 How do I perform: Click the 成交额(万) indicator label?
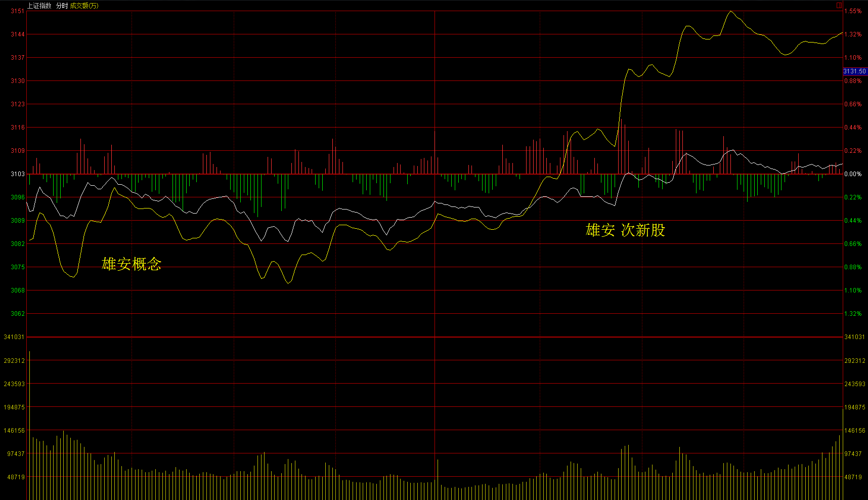click(84, 6)
